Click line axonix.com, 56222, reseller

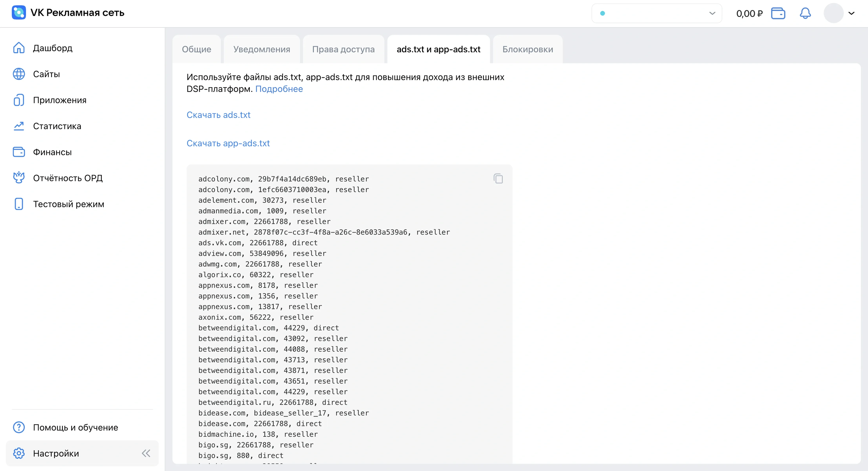(x=256, y=317)
